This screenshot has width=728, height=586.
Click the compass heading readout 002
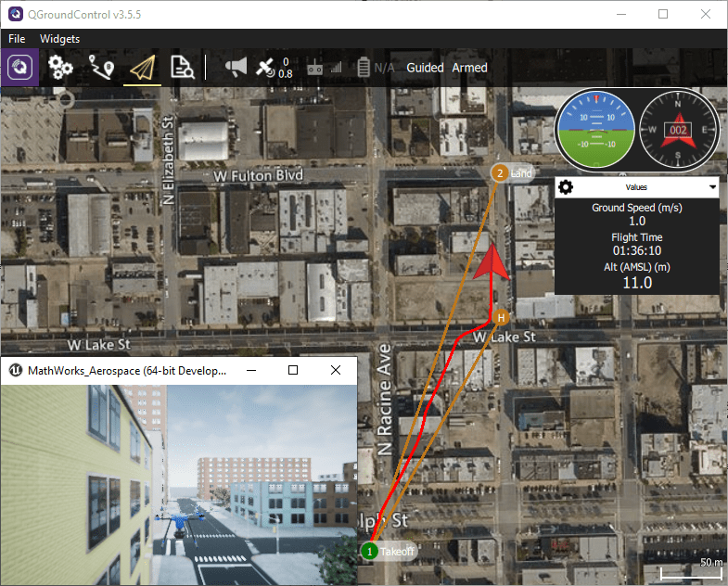678,130
